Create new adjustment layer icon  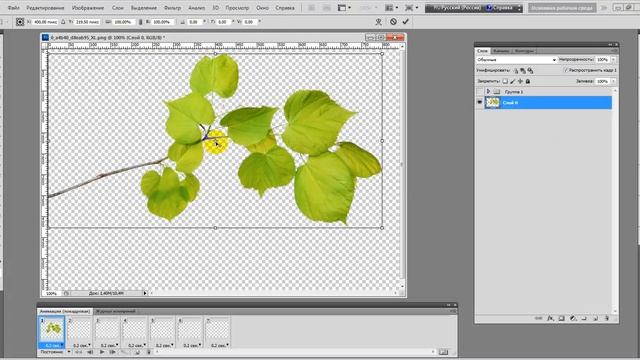(x=573, y=318)
